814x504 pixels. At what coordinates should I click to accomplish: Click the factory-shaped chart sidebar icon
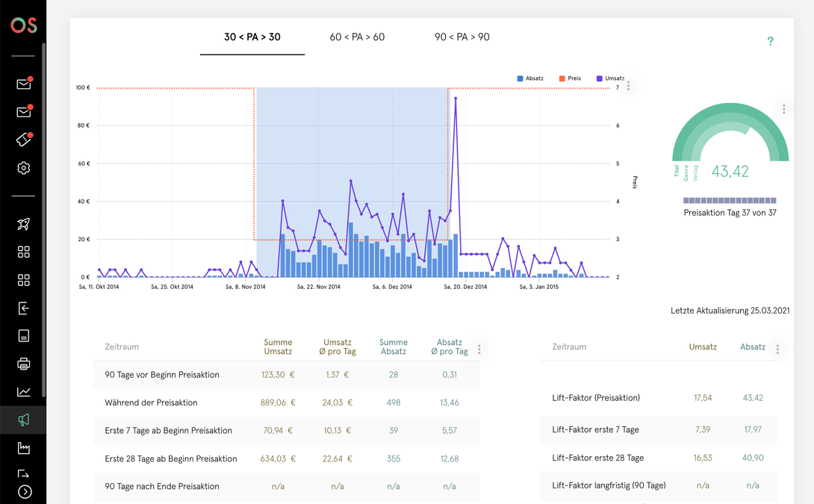click(24, 448)
